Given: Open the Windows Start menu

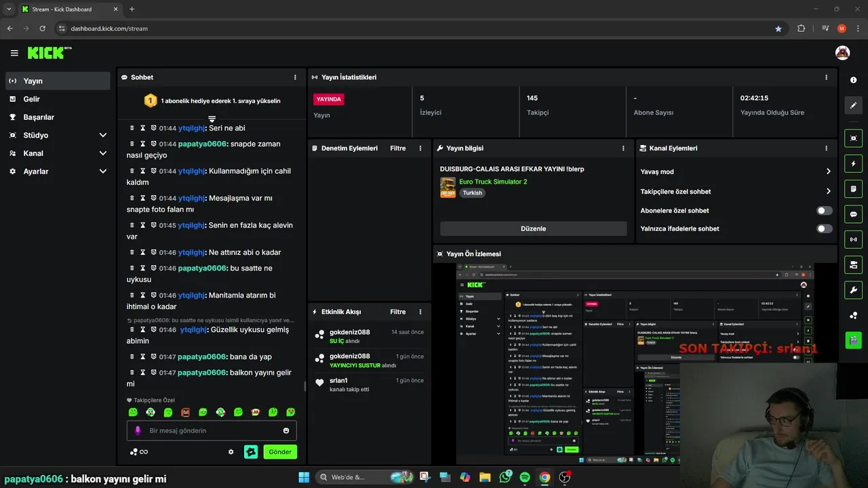Looking at the screenshot, I should pos(304,477).
